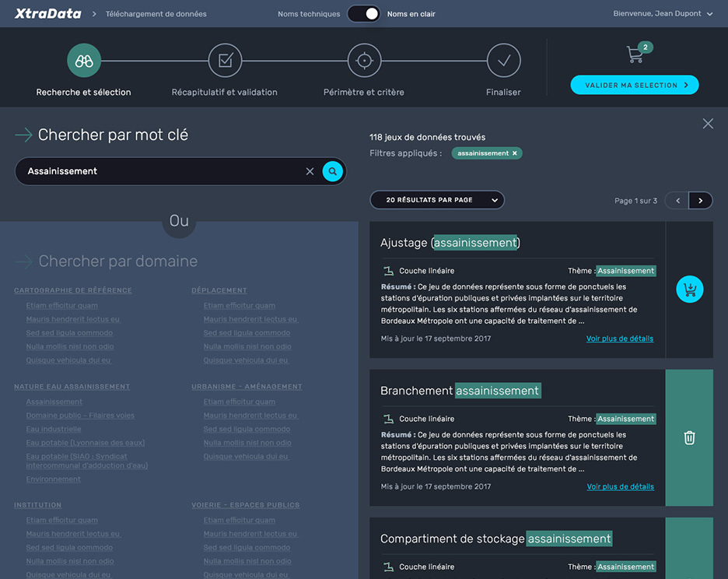Select the Périmètre et critère target icon
Screen dimensions: 728x579
coord(364,61)
